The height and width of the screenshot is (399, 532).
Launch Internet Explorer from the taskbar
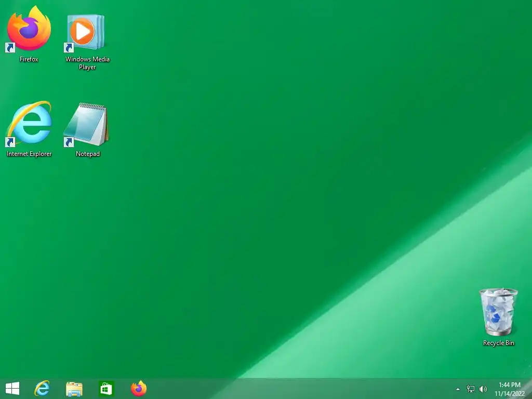click(42, 389)
